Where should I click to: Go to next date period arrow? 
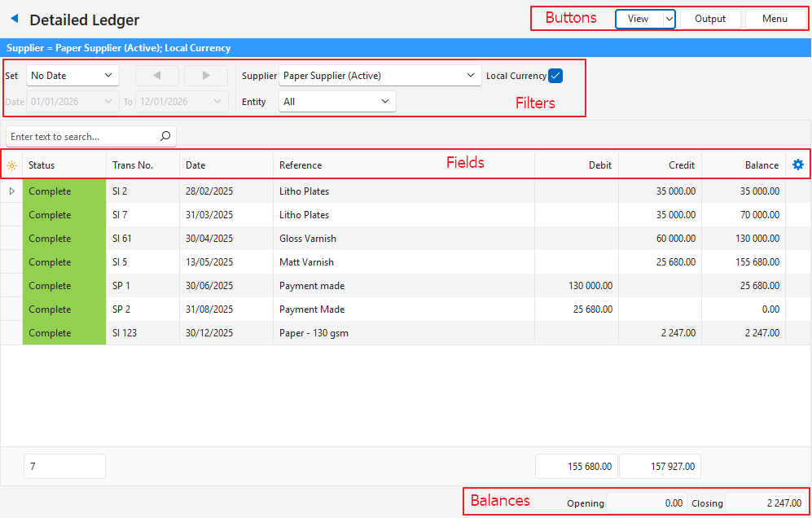(205, 76)
